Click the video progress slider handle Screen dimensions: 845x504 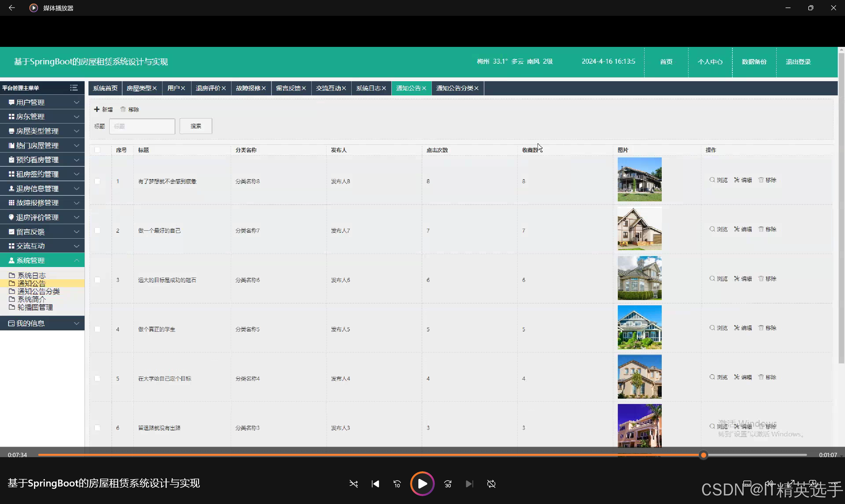(703, 455)
